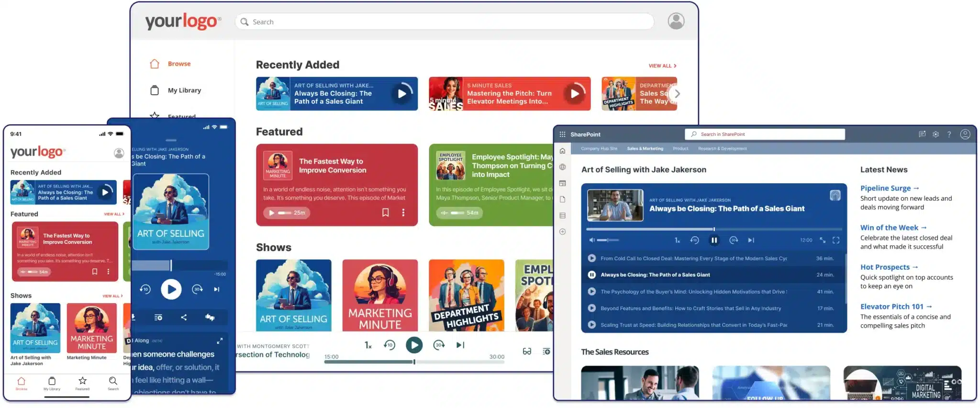Click the plus-circle create icon in SharePoint rail
Screen dimensions: 980x408
(563, 232)
